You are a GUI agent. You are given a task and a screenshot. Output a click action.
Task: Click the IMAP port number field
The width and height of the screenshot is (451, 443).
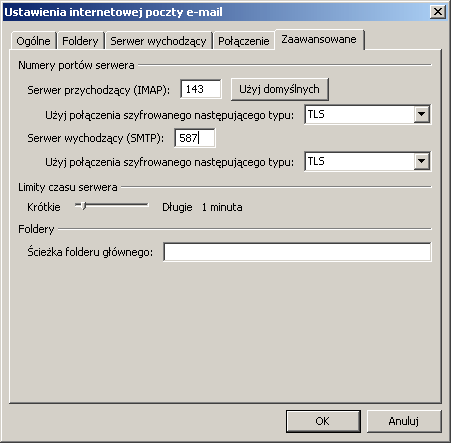[x=201, y=89]
